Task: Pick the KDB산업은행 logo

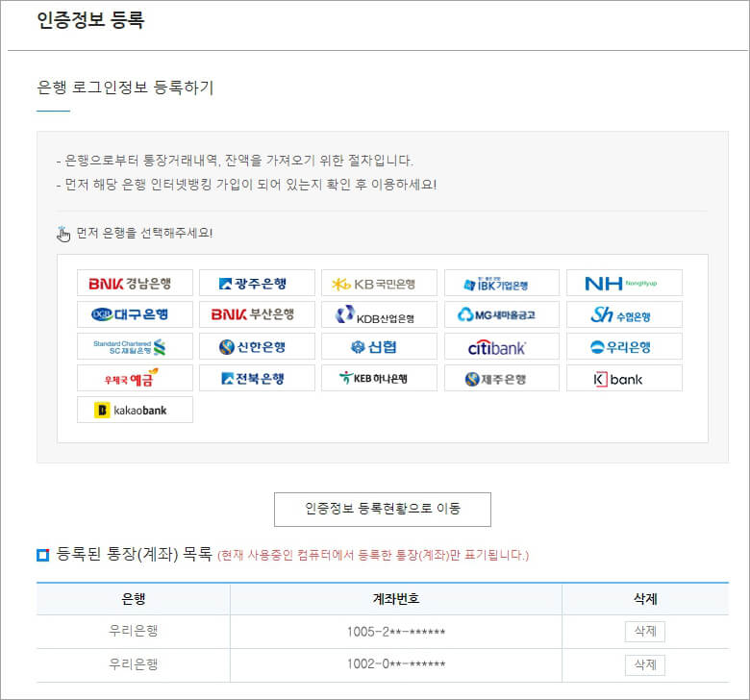Action: coord(379,314)
